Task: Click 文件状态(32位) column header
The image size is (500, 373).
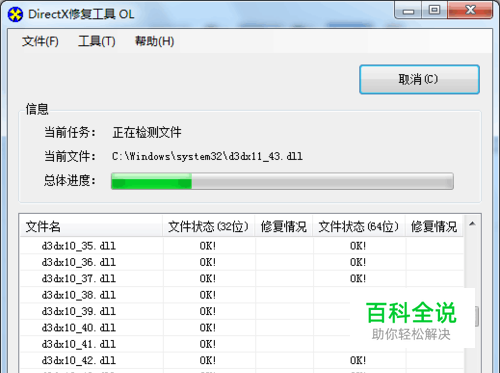Action: point(209,227)
